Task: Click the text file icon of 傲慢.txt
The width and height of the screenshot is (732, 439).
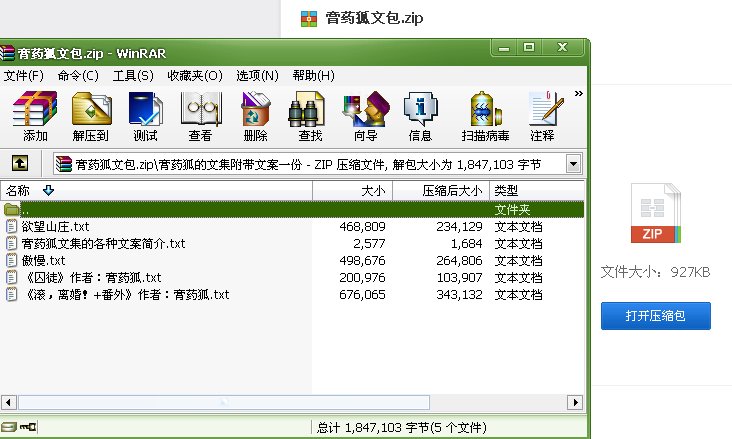Action: [11, 260]
